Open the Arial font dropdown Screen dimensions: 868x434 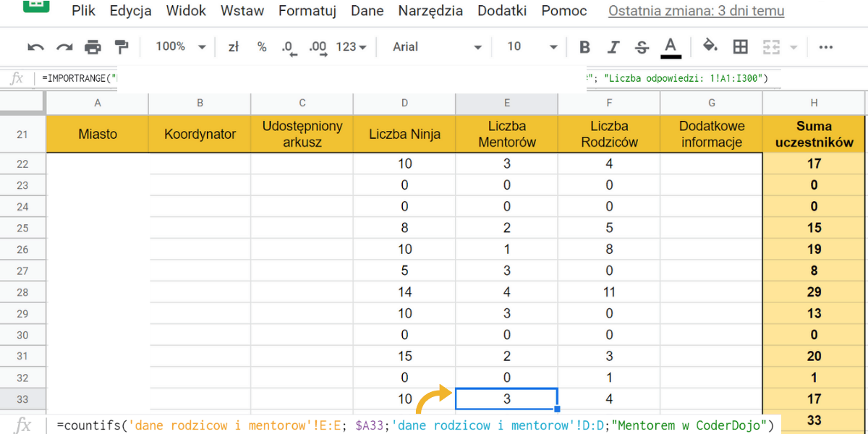coord(437,47)
